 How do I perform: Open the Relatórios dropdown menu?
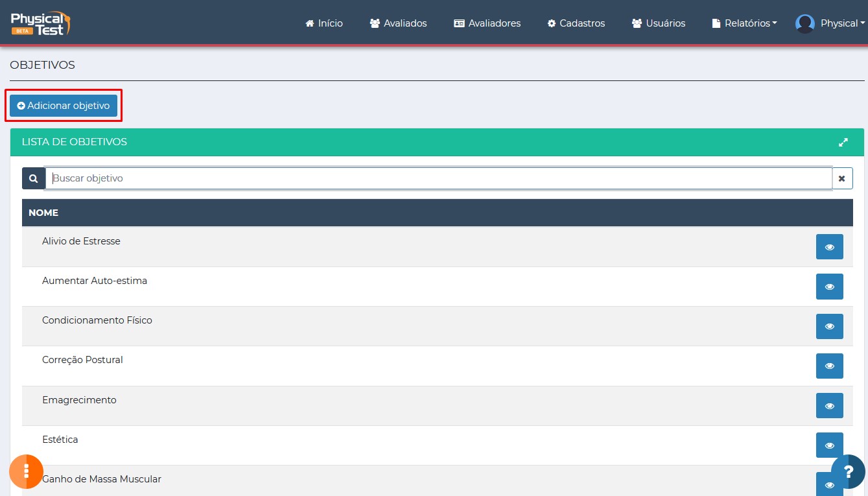point(744,23)
